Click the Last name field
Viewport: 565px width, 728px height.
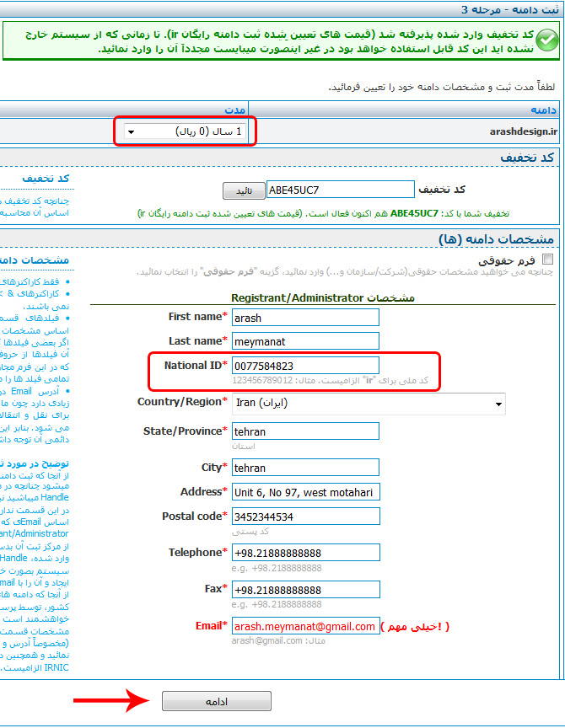point(305,341)
